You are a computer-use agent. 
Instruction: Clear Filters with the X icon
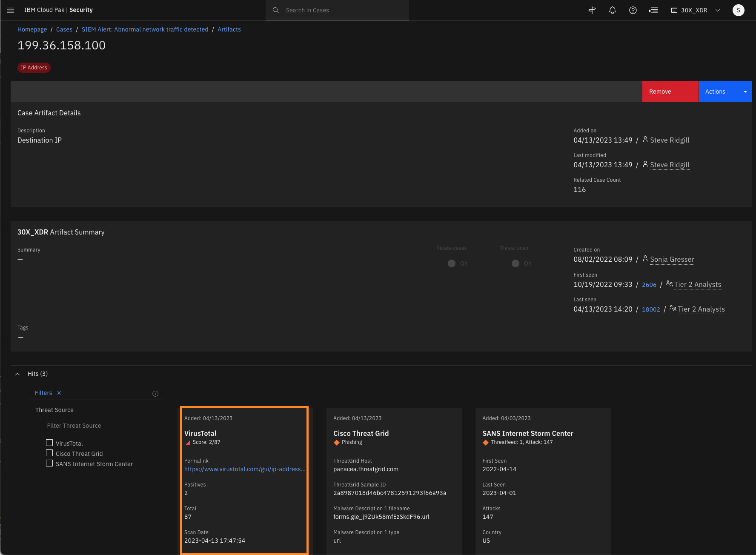[x=59, y=393]
